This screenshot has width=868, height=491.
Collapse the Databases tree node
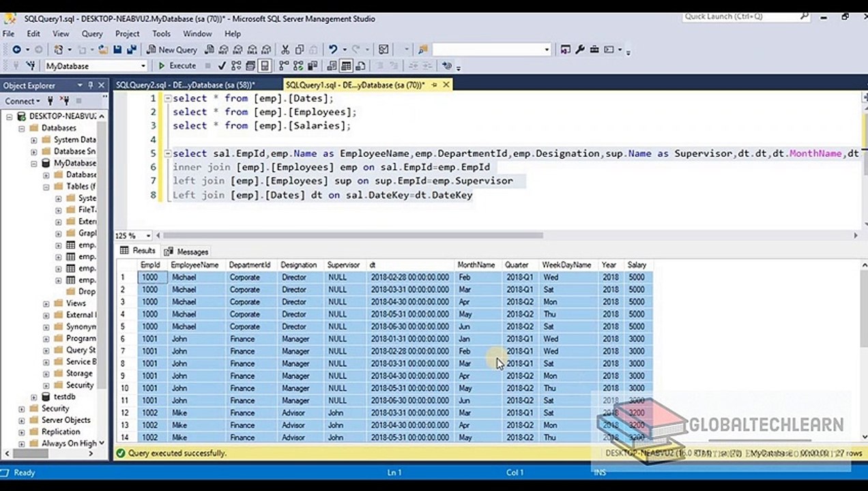pos(21,128)
